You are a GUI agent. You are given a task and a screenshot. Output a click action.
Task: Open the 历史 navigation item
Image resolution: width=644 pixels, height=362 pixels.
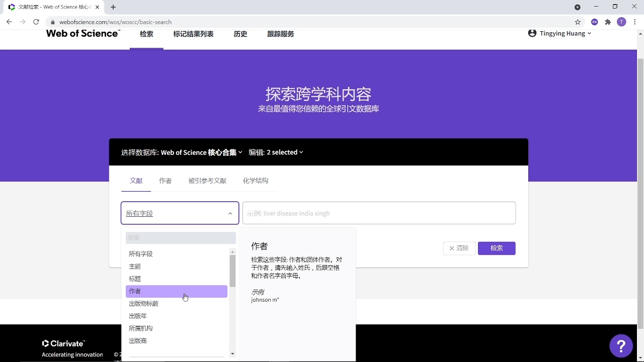240,34
